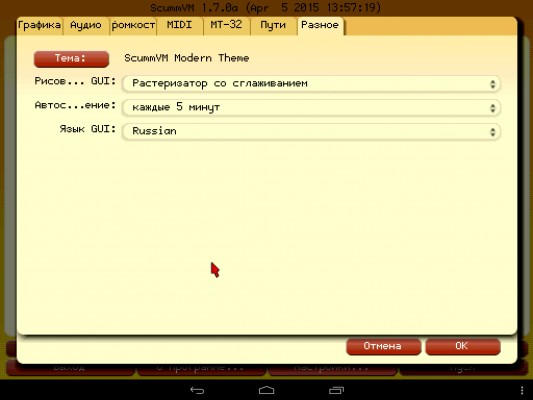
Task: Open the Android overflow menu dots
Action: (x=522, y=390)
